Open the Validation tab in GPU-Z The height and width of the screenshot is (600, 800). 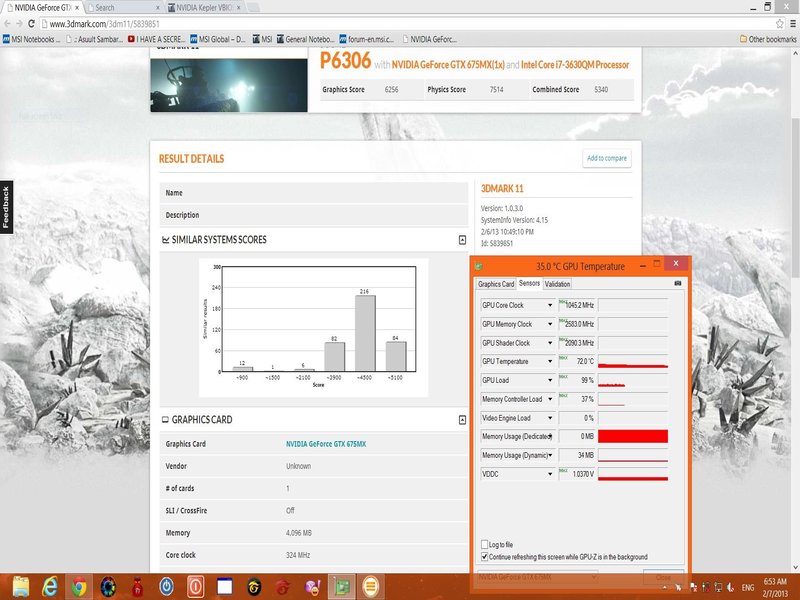[x=557, y=284]
